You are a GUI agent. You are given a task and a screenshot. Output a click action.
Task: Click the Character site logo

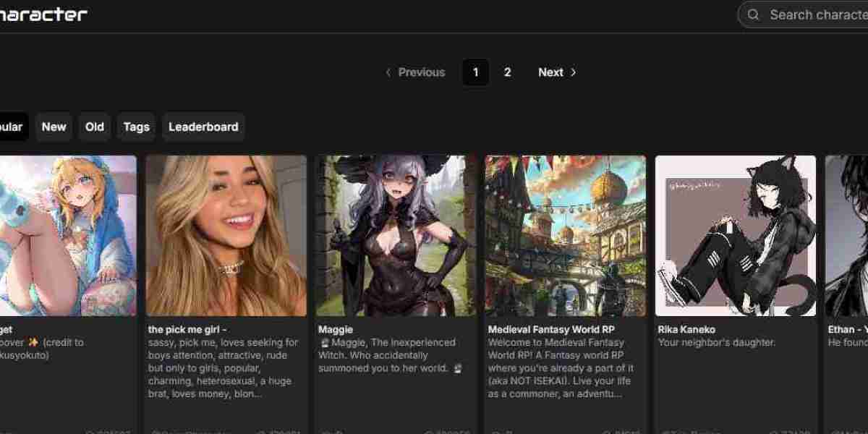click(x=43, y=14)
